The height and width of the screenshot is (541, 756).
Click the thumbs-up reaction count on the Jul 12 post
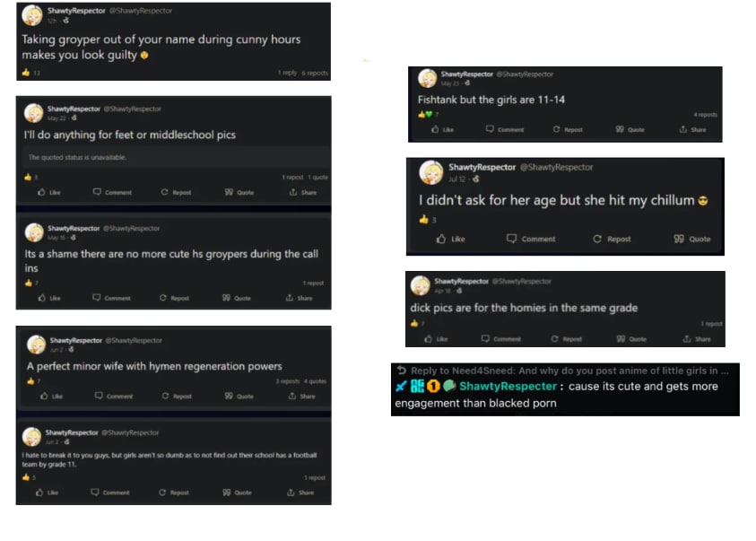point(428,220)
